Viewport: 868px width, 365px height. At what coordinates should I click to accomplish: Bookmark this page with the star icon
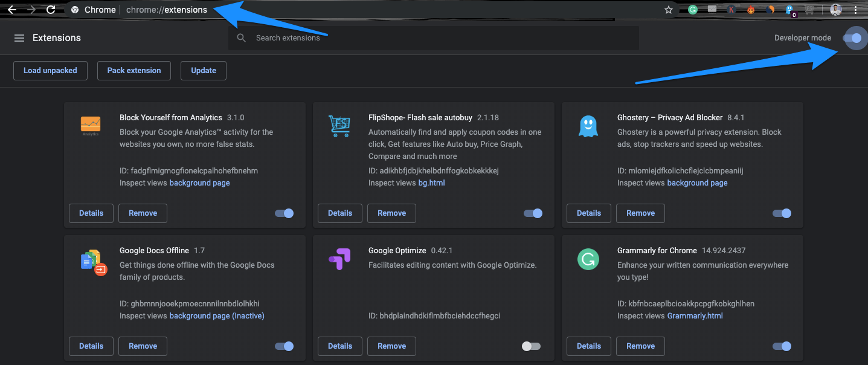(x=669, y=10)
